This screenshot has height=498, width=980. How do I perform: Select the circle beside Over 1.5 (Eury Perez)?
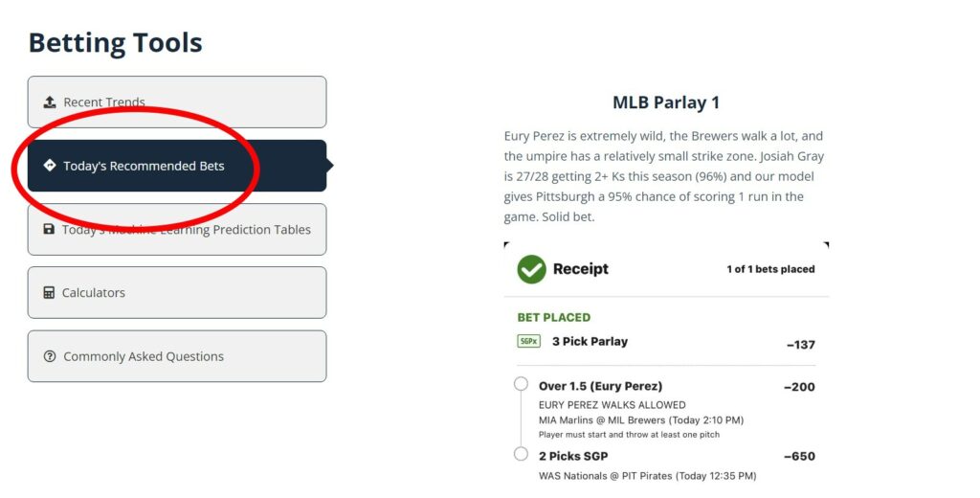point(521,384)
